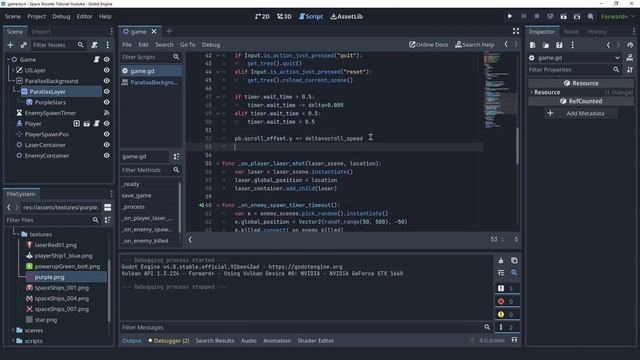Image resolution: width=640 pixels, height=360 pixels.
Task: Hide the UILayer node
Action: 107,70
